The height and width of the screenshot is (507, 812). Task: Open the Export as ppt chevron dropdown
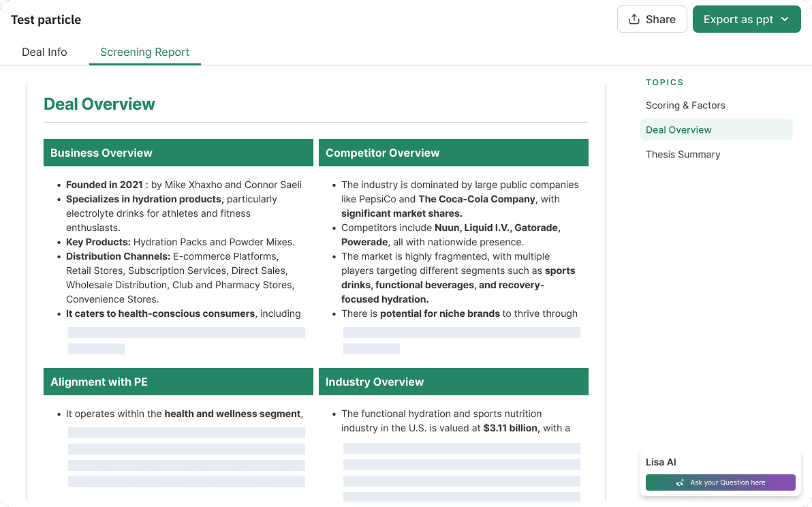(x=785, y=19)
